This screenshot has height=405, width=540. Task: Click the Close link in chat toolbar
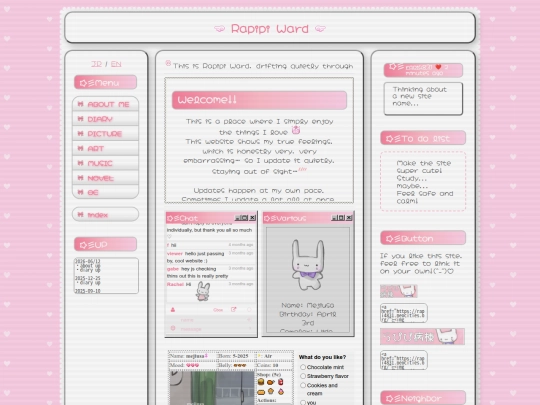pos(218,310)
